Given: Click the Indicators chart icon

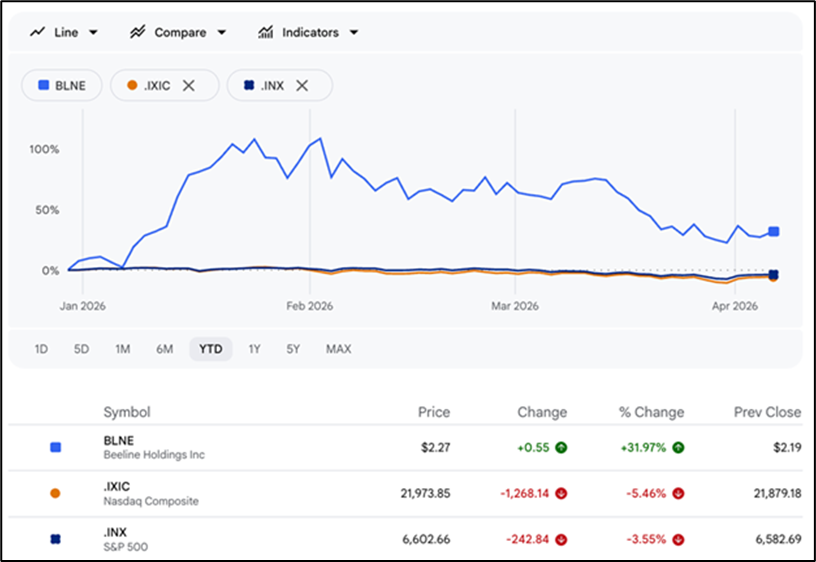Looking at the screenshot, I should 266,32.
